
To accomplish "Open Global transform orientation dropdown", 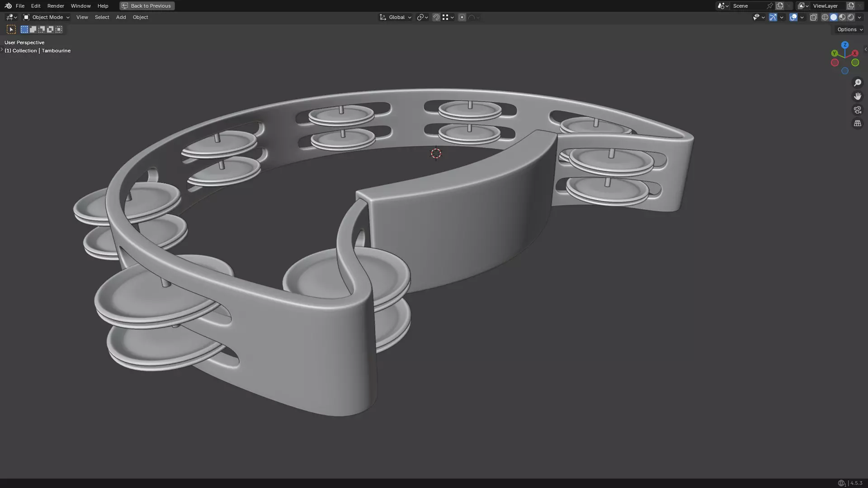I will coord(396,17).
